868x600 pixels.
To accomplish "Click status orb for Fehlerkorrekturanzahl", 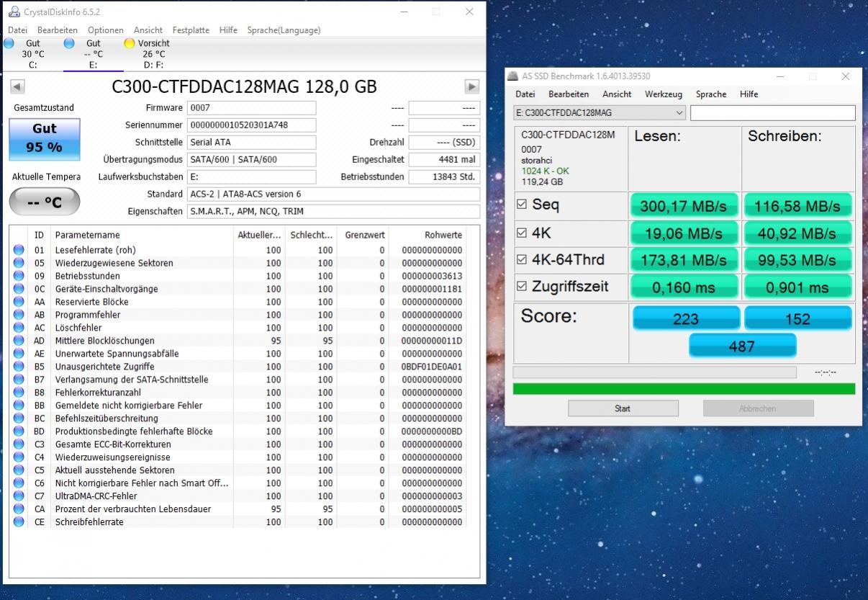I will (x=19, y=393).
